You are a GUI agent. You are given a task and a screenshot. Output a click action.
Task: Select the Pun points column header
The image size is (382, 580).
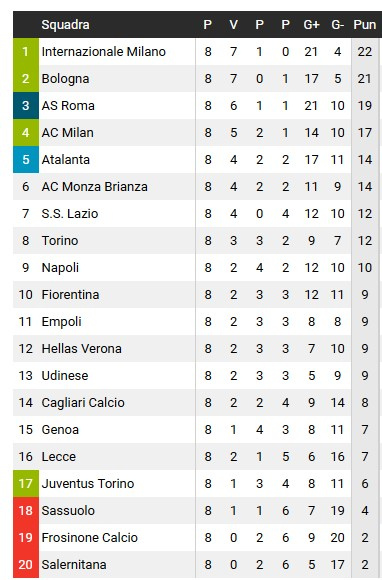tap(365, 25)
